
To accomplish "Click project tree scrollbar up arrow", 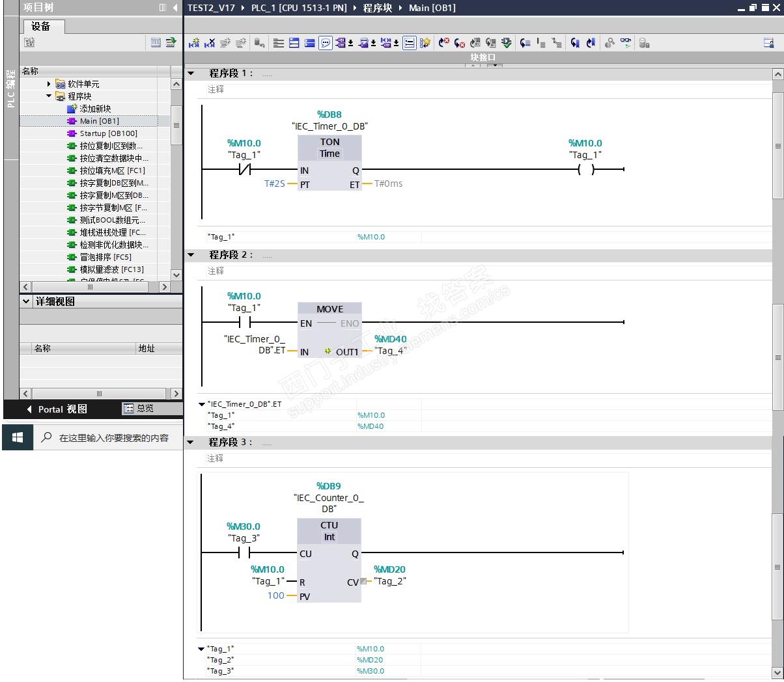I will tap(176, 84).
